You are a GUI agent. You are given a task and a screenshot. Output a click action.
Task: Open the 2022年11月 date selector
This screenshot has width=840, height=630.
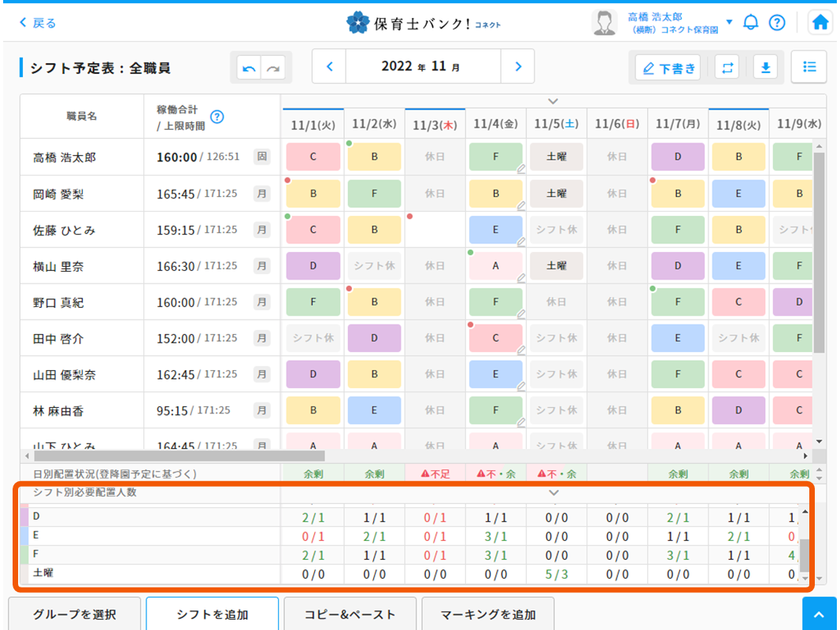(x=423, y=67)
